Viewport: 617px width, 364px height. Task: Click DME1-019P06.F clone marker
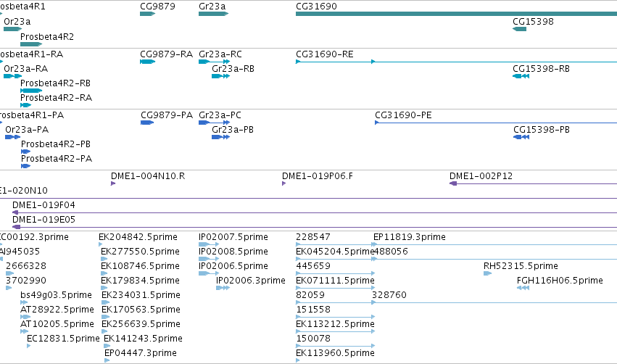283,183
